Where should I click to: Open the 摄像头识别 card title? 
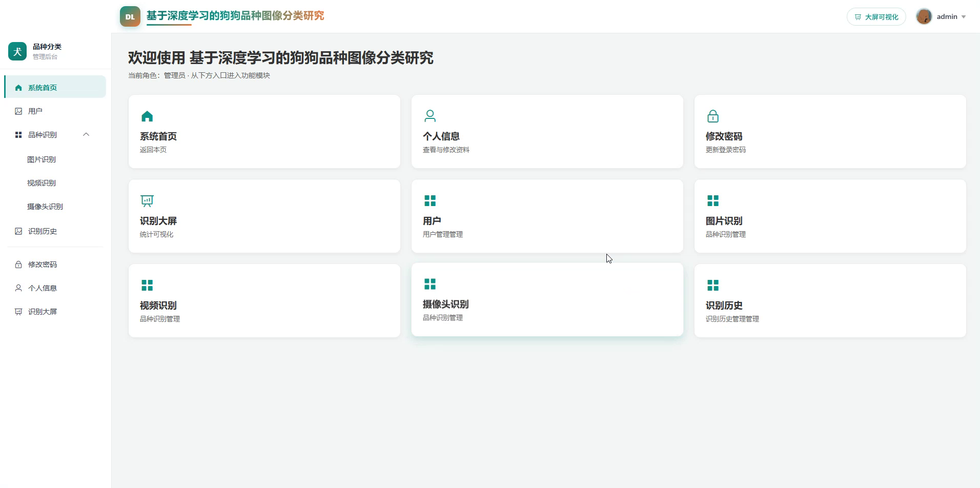[x=446, y=304]
